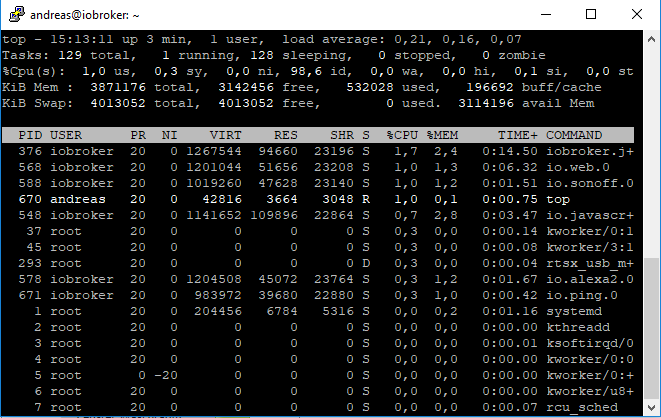Select the io.alexa2.0 process command
Viewport: 661px width, 418px height.
click(x=590, y=279)
